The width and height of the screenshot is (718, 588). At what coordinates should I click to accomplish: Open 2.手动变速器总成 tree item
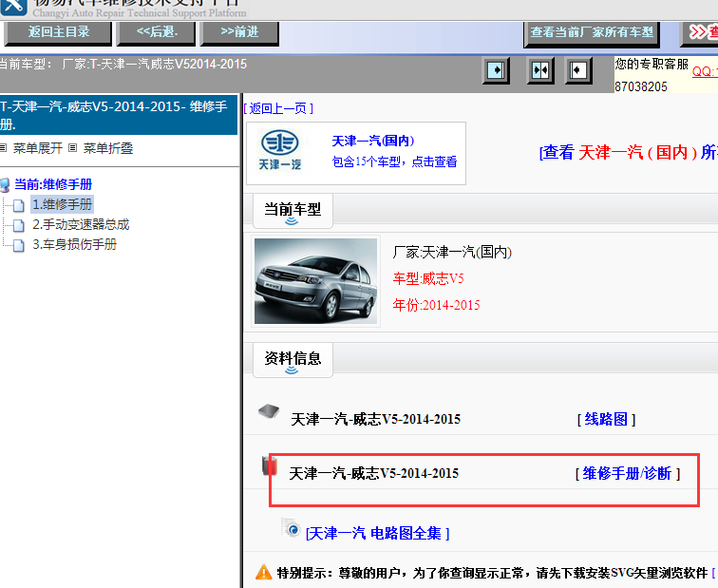tap(81, 224)
